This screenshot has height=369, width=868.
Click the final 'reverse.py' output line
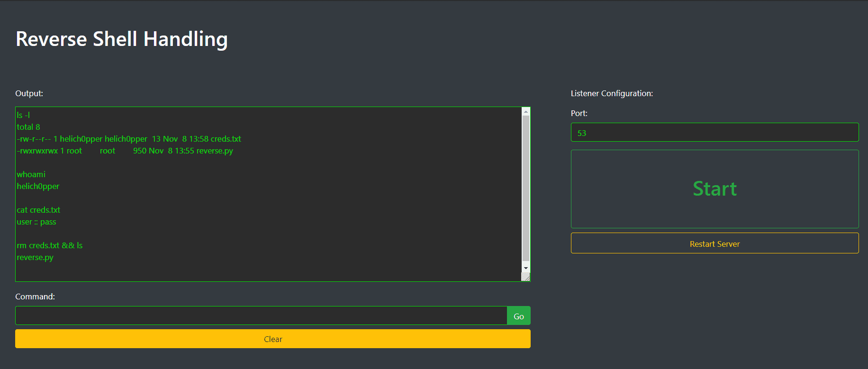[x=35, y=257]
